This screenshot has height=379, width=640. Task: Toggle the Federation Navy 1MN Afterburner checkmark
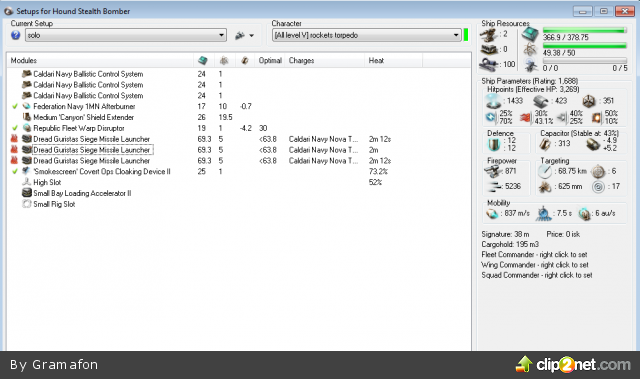coord(15,106)
